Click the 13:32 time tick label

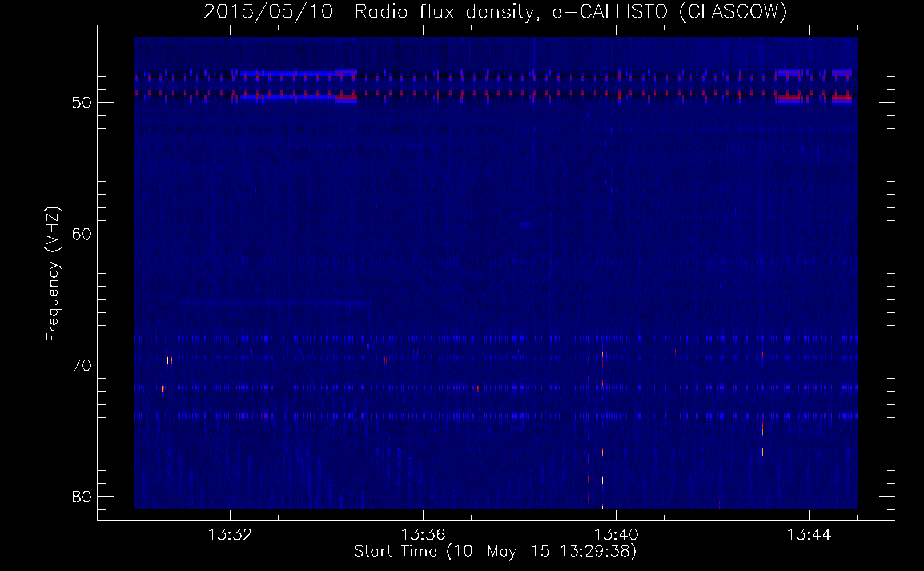point(230,535)
